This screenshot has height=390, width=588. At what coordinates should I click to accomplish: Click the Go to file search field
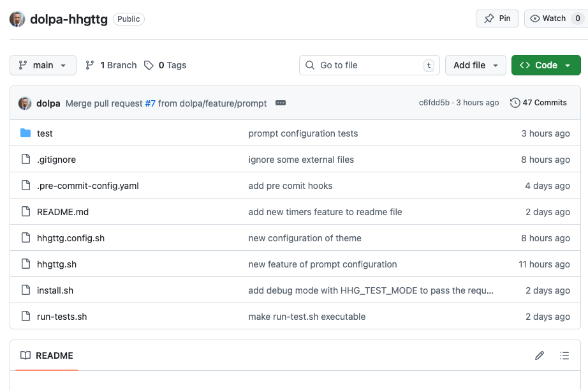tap(369, 65)
